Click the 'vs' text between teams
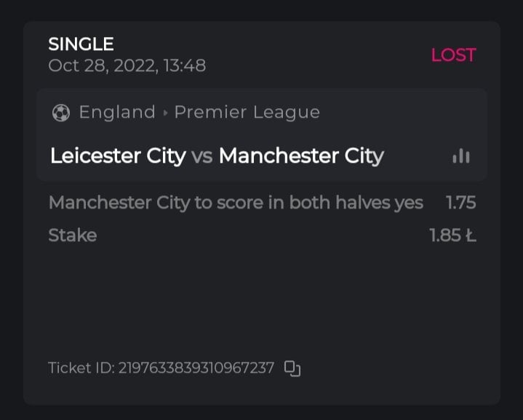This screenshot has width=523, height=420. click(202, 156)
